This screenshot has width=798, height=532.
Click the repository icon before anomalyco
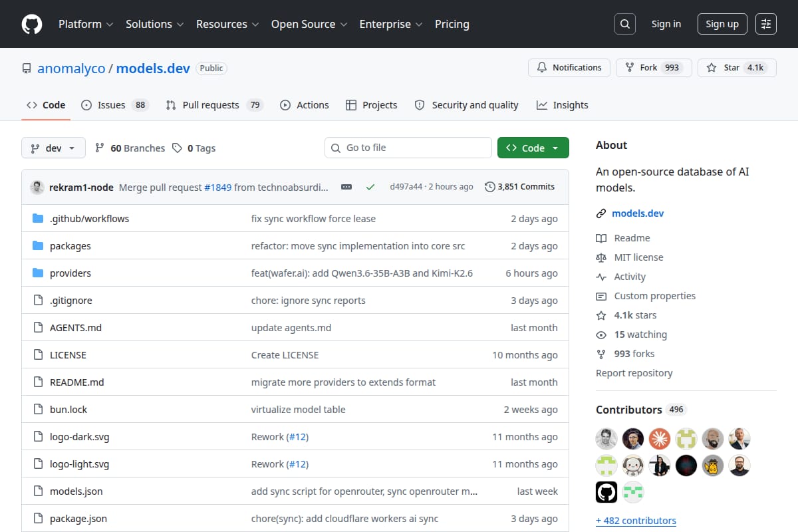[27, 68]
